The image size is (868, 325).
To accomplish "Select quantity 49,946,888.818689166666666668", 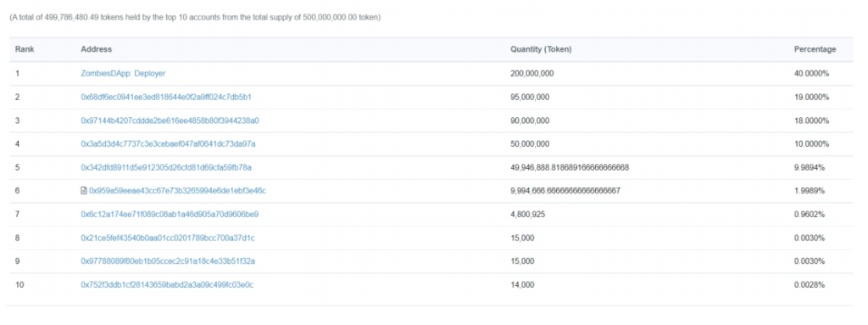I will tap(570, 167).
